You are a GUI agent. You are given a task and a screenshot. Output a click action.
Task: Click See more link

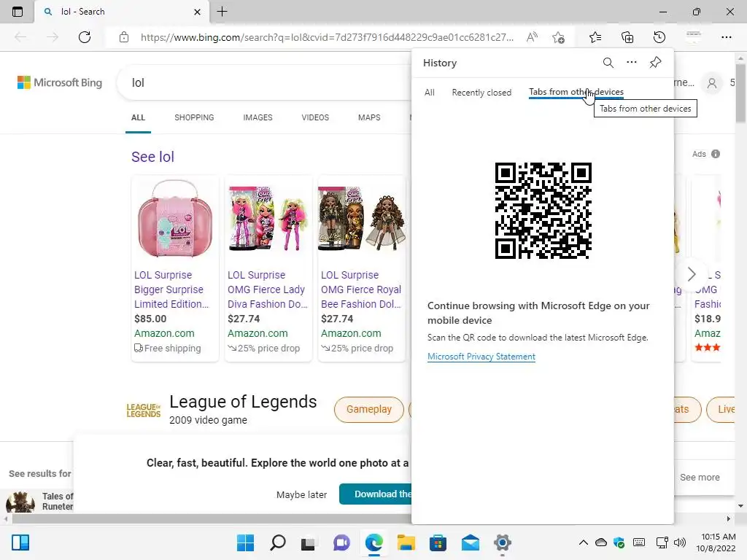pyautogui.click(x=700, y=477)
